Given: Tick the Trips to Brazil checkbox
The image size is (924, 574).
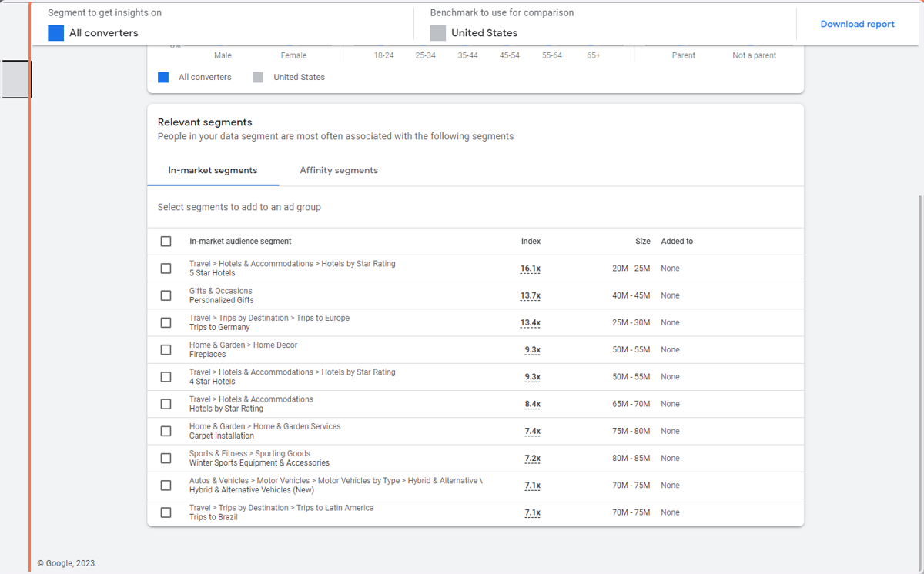Looking at the screenshot, I should (x=166, y=512).
